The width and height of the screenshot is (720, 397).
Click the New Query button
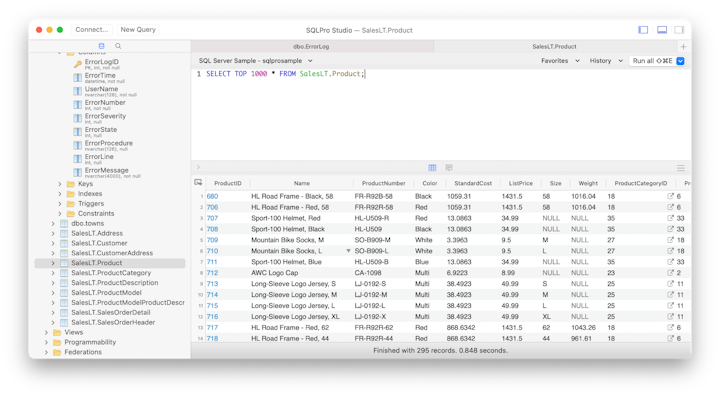(x=138, y=30)
